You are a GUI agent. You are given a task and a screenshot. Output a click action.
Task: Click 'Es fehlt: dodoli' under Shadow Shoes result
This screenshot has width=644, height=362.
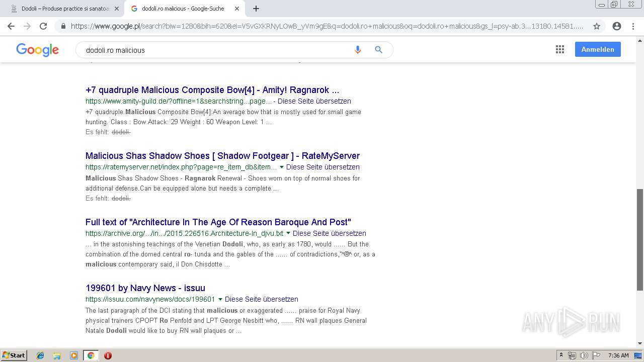108,199
